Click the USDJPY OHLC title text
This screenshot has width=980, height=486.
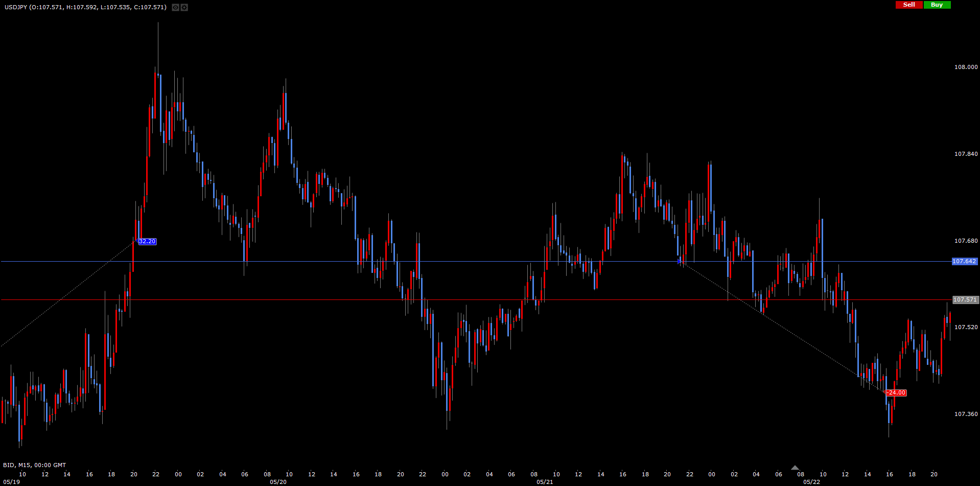pos(85,7)
